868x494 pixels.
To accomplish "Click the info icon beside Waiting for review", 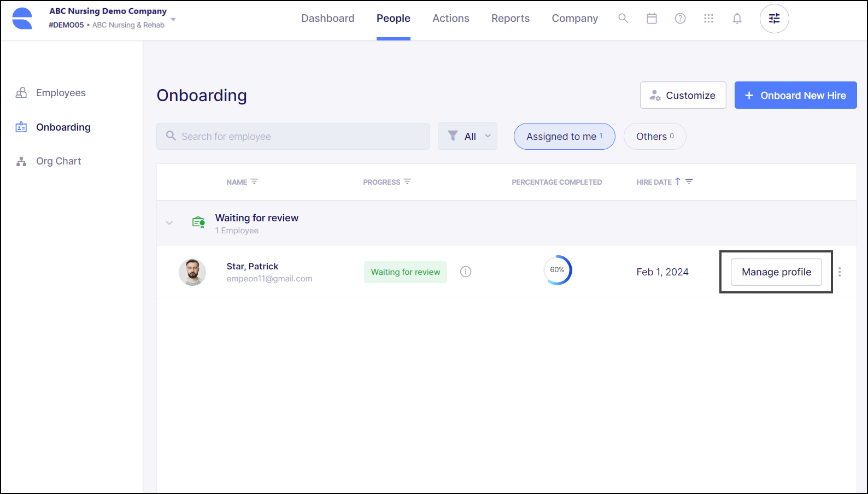I will pyautogui.click(x=466, y=272).
